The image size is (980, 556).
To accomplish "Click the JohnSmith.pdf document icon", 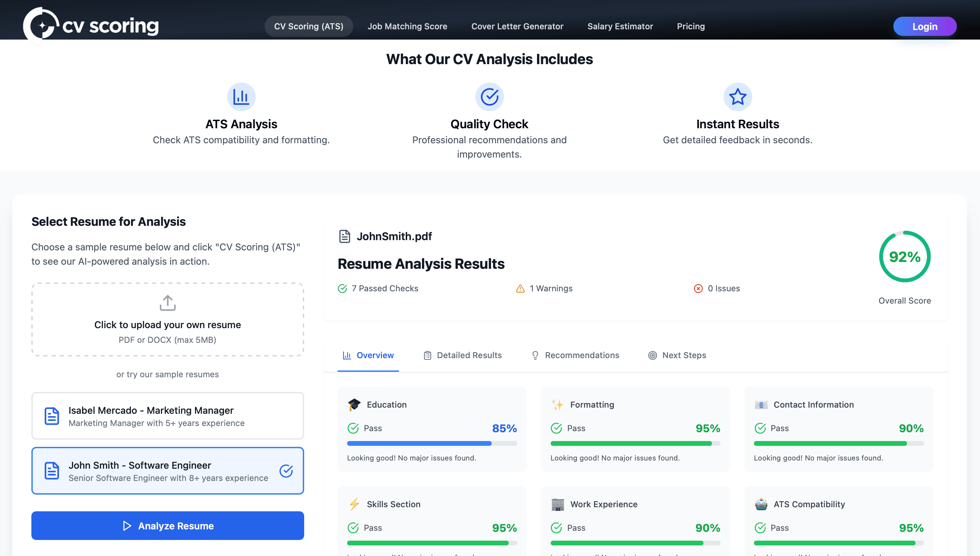I will [x=344, y=236].
